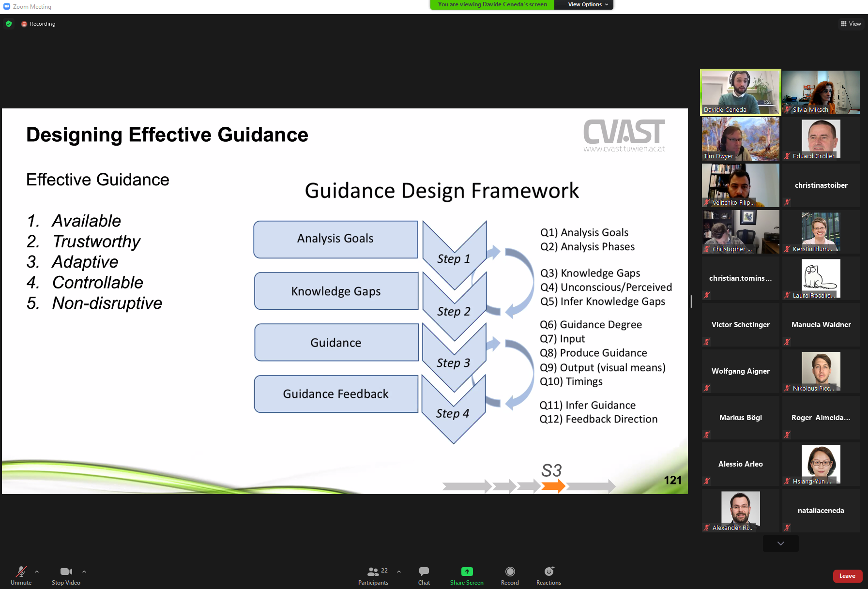Expand audio settings arrow next to Unmute
The width and height of the screenshot is (868, 589).
click(37, 572)
